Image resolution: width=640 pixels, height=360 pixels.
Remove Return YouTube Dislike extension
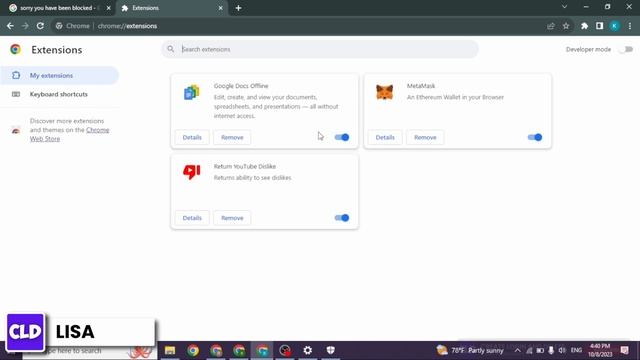pyautogui.click(x=232, y=218)
